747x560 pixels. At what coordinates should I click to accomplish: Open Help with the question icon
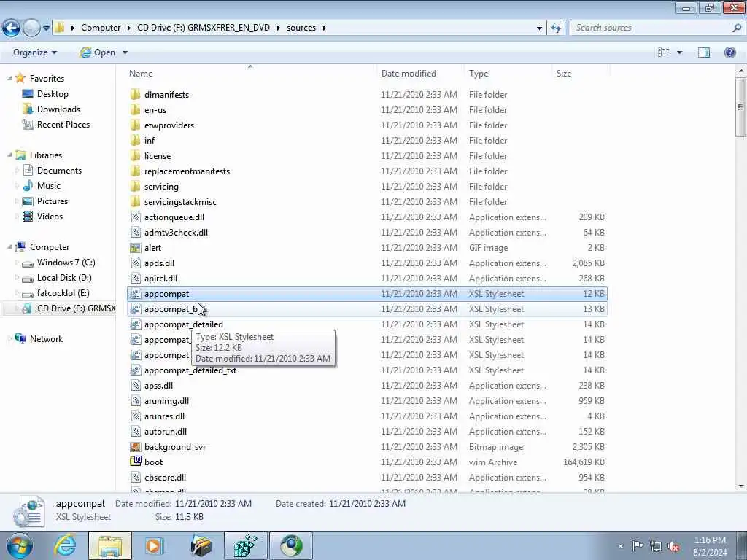(x=729, y=52)
